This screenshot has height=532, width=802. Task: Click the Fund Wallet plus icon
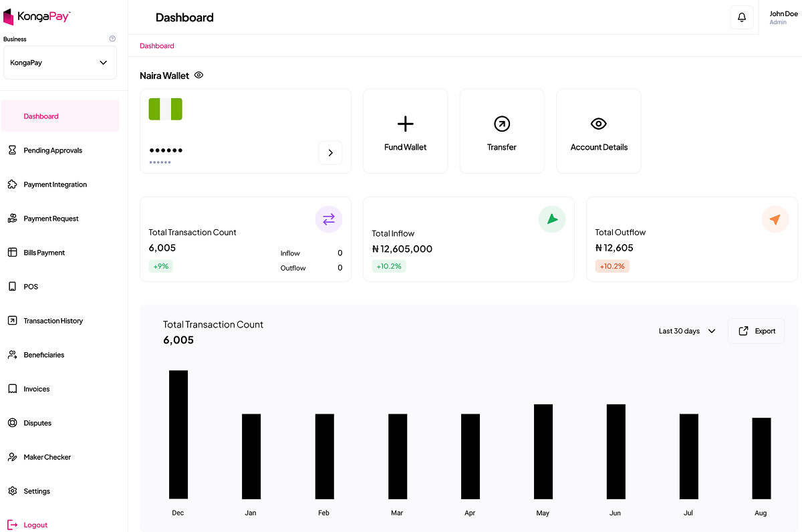click(x=406, y=124)
